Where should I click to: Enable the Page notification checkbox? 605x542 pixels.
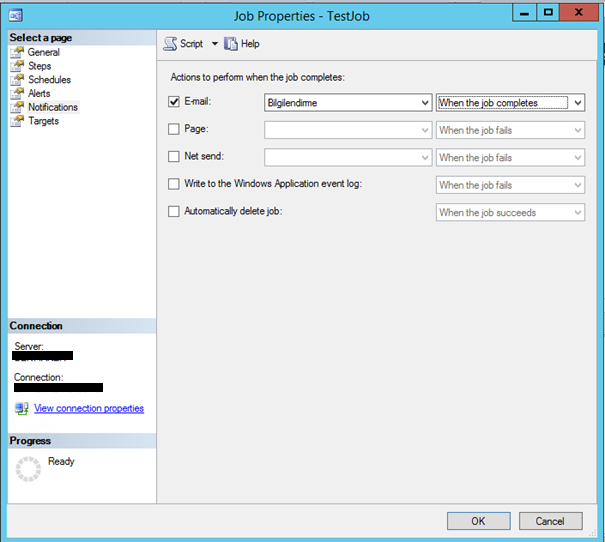(x=174, y=130)
